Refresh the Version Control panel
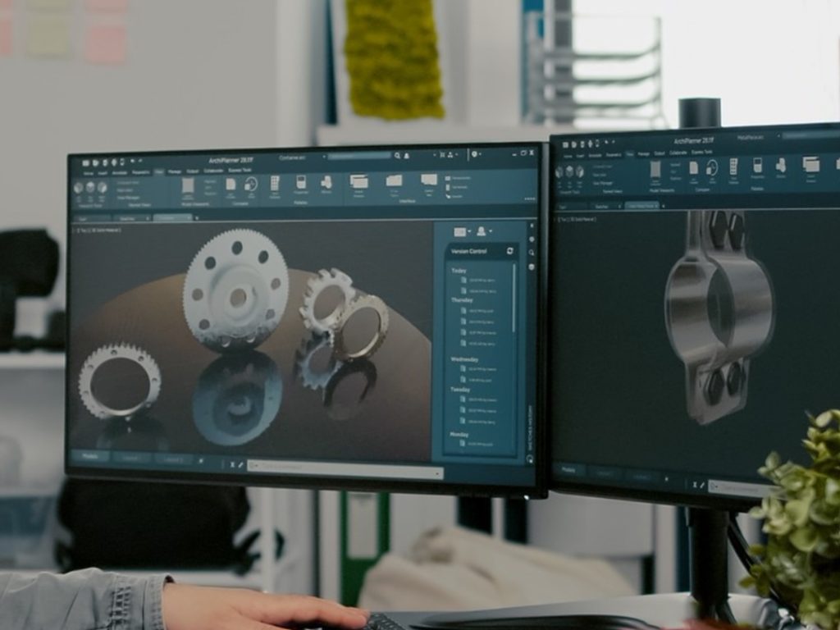 pyautogui.click(x=509, y=251)
